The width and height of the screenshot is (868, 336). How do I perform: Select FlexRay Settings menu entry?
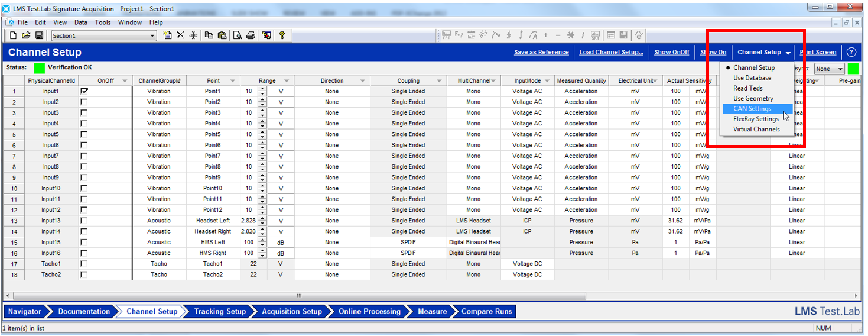[x=756, y=119]
